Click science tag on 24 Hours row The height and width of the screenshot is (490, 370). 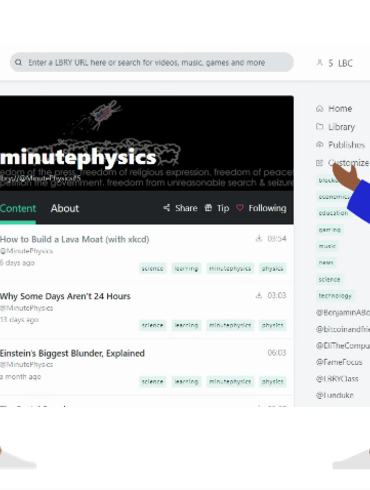(153, 325)
